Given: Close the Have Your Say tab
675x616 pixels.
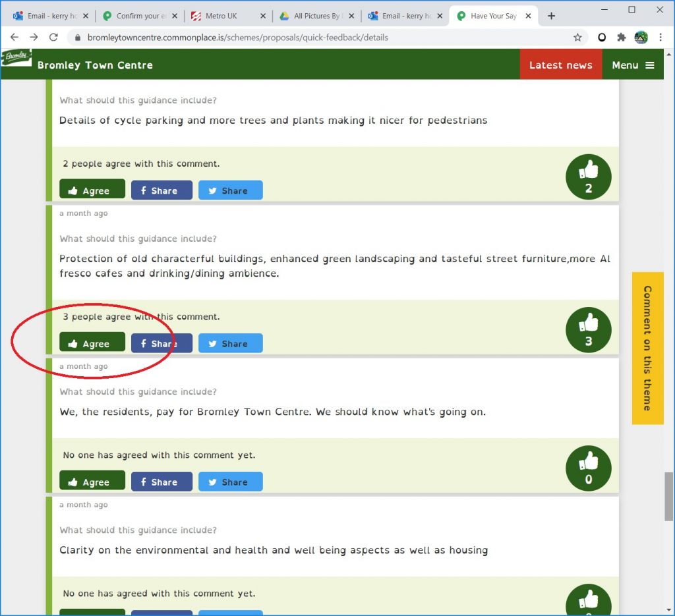Looking at the screenshot, I should click(528, 16).
